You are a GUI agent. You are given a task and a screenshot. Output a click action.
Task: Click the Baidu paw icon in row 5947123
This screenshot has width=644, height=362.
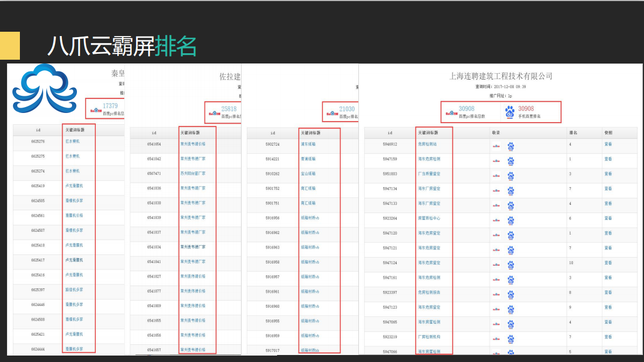(x=511, y=309)
